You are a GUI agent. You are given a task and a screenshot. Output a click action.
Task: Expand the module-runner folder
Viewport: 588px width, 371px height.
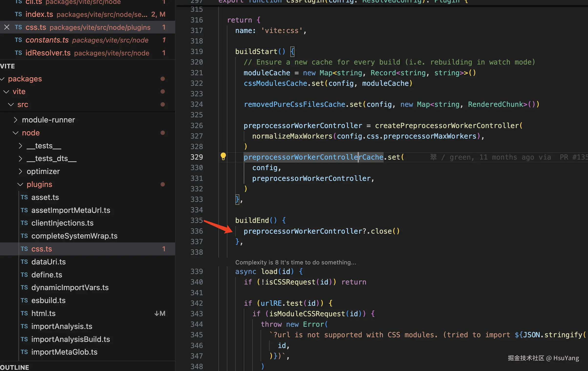pos(16,120)
